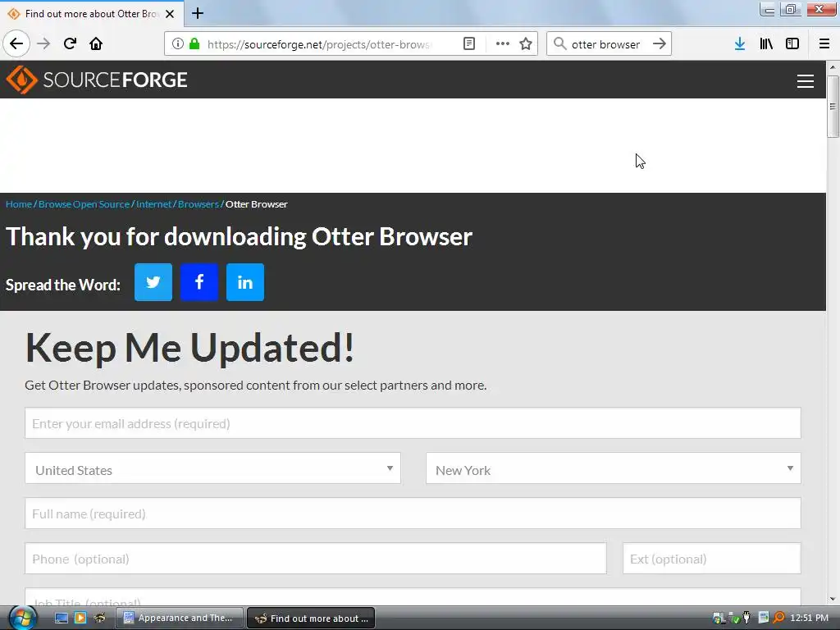Open the Firefox hamburger menu
840x630 pixels.
[824, 44]
